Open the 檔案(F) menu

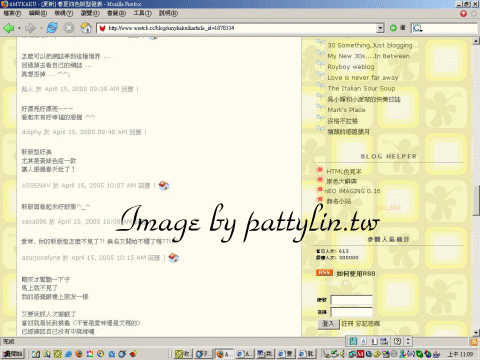[x=12, y=13]
